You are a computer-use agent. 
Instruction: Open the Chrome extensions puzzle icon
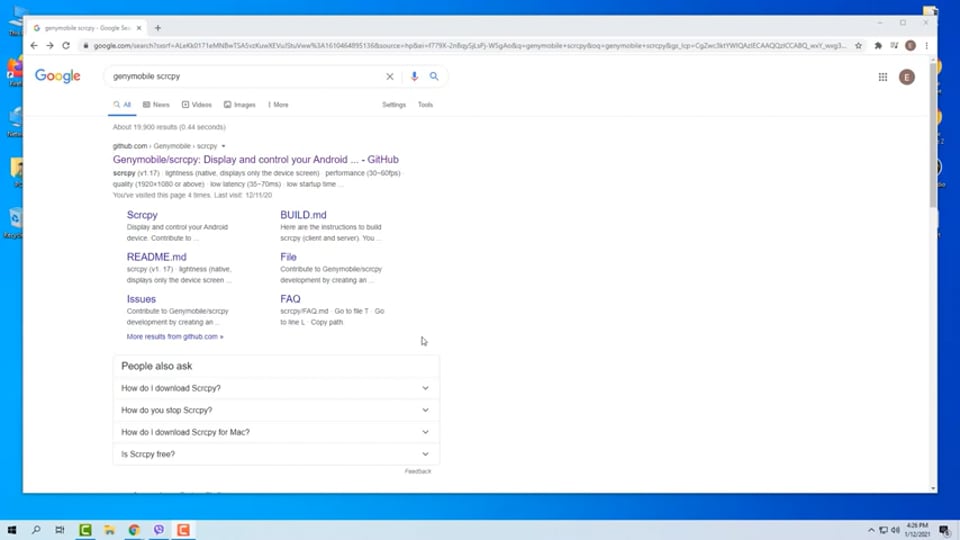(878, 46)
